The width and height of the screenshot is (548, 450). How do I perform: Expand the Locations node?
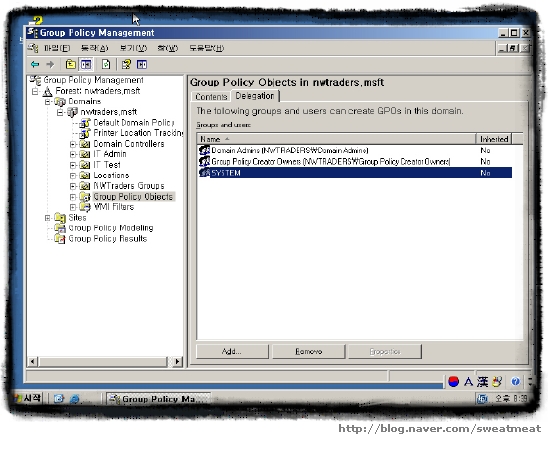click(x=72, y=176)
